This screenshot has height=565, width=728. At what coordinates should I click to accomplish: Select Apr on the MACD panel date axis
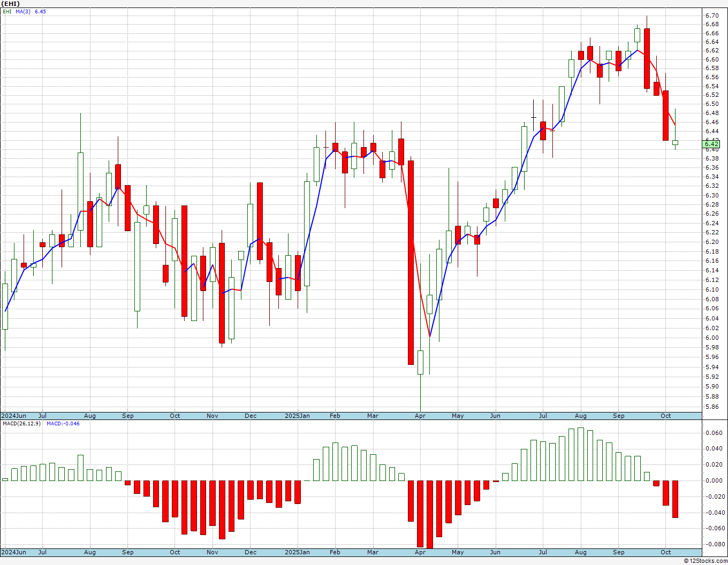[x=420, y=552]
